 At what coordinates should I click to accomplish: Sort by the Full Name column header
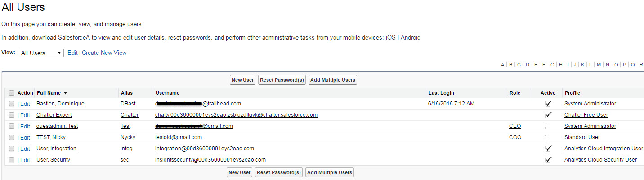click(49, 93)
